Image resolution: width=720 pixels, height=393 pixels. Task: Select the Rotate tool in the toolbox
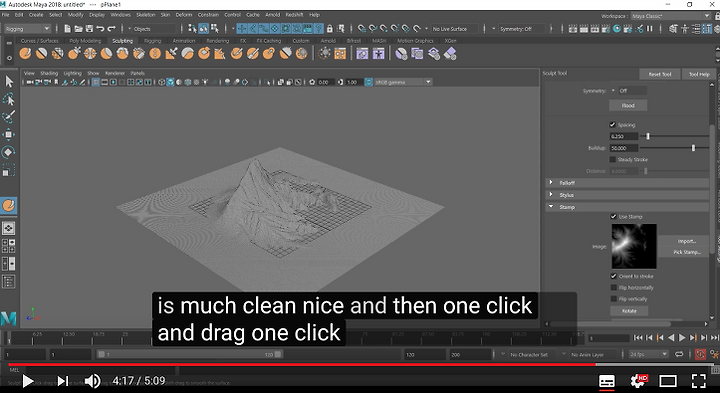click(x=9, y=152)
